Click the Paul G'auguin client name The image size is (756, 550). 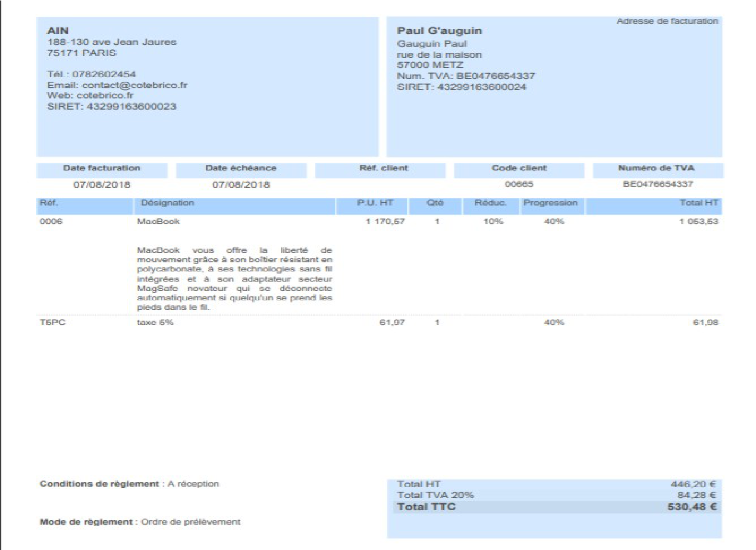tap(439, 31)
